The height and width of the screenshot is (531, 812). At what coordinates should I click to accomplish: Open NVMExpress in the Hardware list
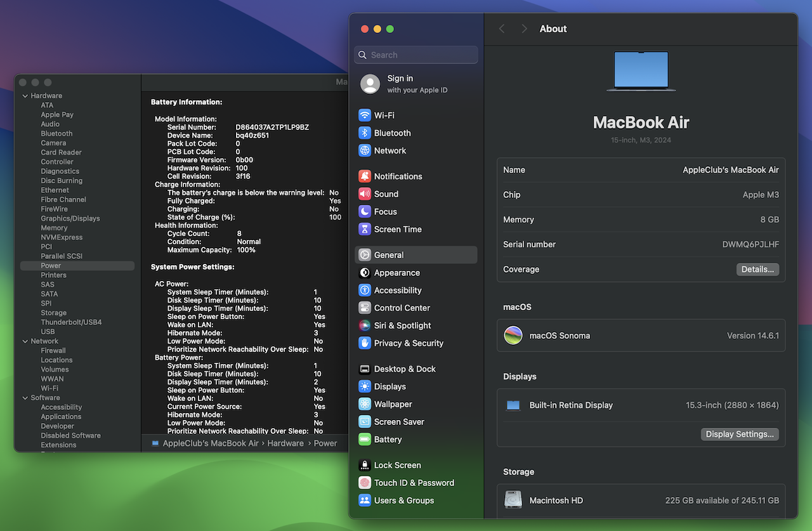(62, 237)
